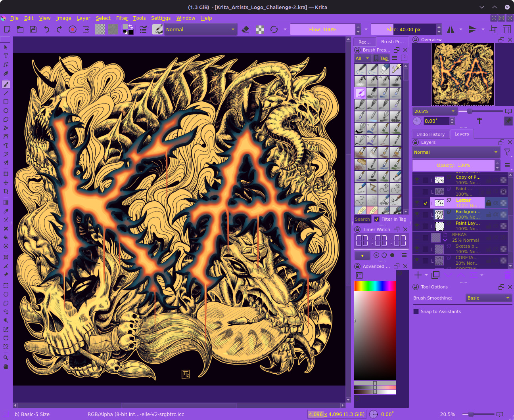Open the Brush Smoothing Basic dropdown
Image resolution: width=514 pixels, height=420 pixels.
coord(488,298)
